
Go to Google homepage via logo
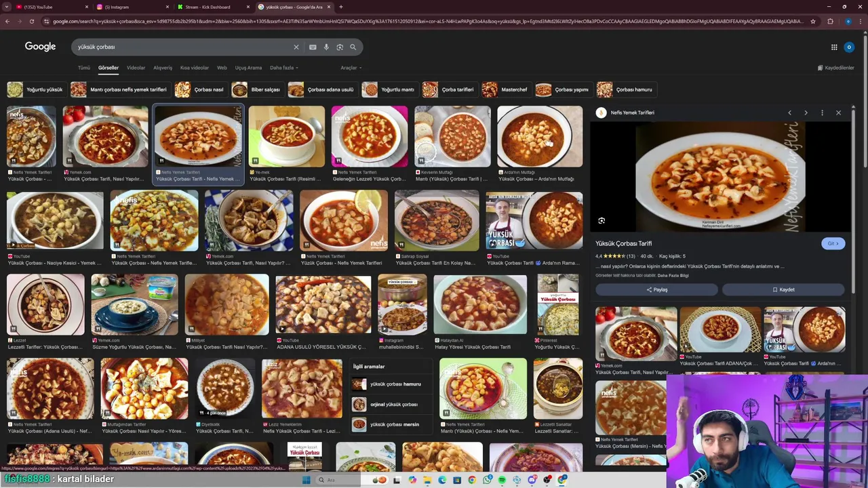point(40,46)
